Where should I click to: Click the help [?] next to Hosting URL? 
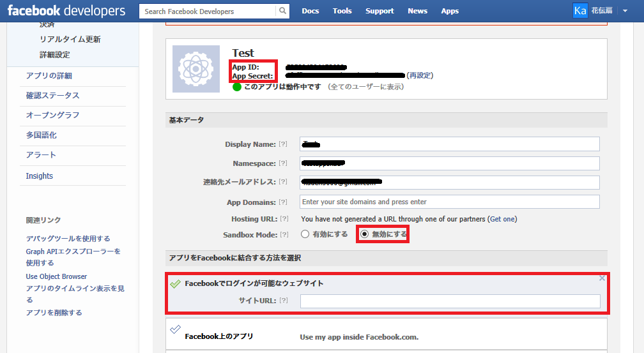[284, 219]
